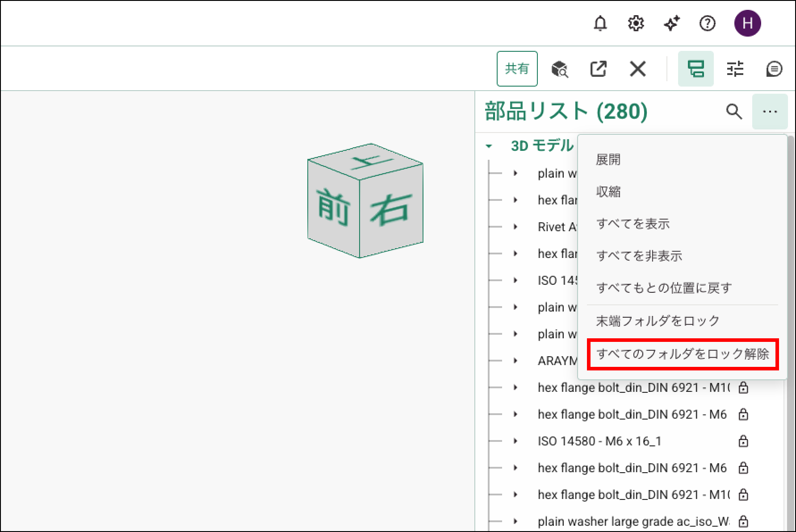Click the 3D model inspect cube icon
Viewport: 796px width, 532px height.
[559, 69]
